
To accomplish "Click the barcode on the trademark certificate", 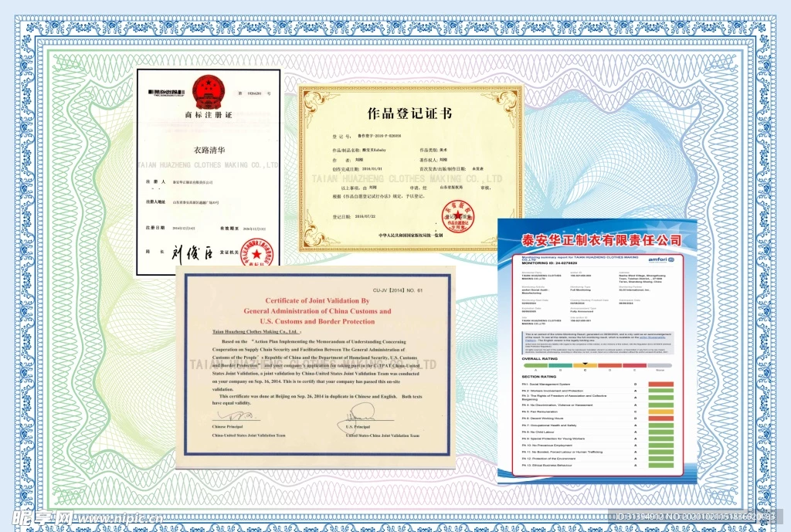I will pyautogui.click(x=166, y=90).
